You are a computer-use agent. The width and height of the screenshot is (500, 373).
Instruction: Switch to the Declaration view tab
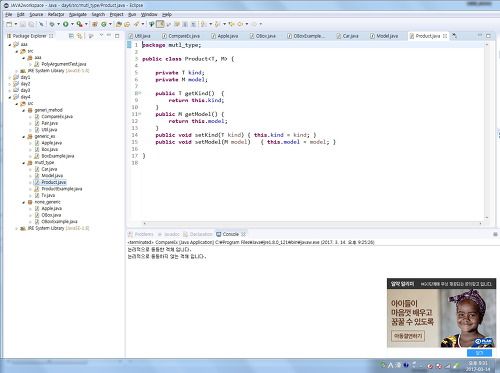click(198, 234)
